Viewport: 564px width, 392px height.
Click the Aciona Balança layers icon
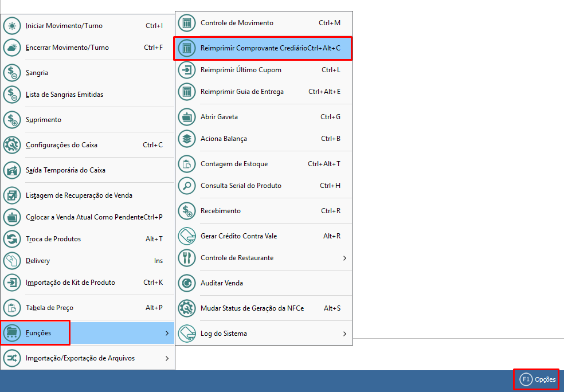click(x=187, y=139)
